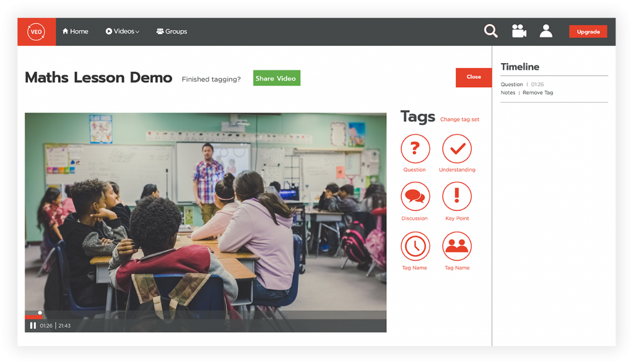
Task: Click the video progress slider handle
Action: (40, 313)
